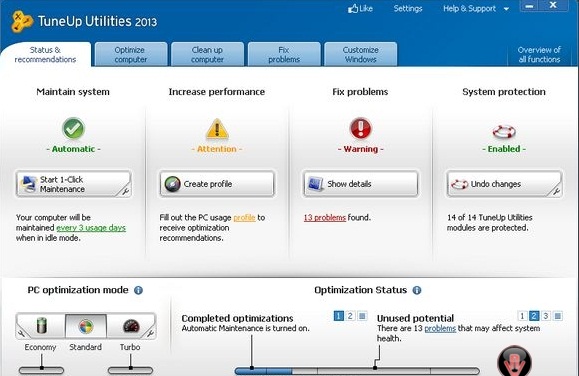The height and width of the screenshot is (376, 579).
Task: Click the Economy mode battery icon
Action: point(42,326)
